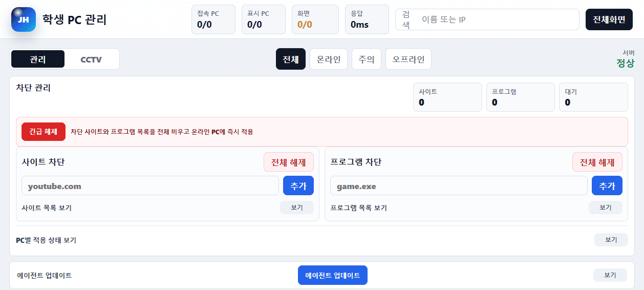Open fullscreen with the 전체화면 button
The height and width of the screenshot is (290, 644).
tap(609, 19)
